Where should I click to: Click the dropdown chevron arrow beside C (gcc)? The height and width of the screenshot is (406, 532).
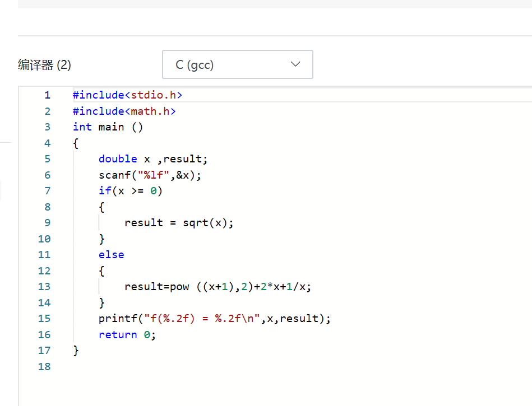point(295,64)
